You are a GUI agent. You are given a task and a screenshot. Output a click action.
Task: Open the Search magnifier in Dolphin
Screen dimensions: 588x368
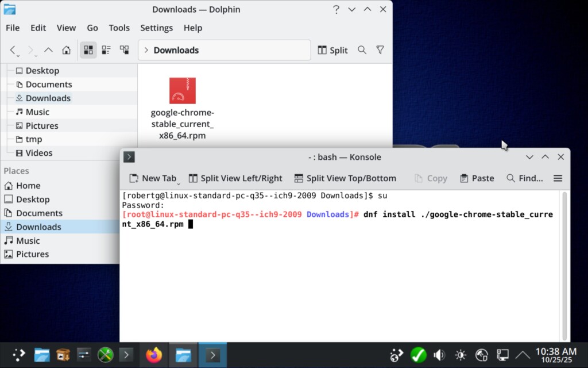(x=362, y=50)
